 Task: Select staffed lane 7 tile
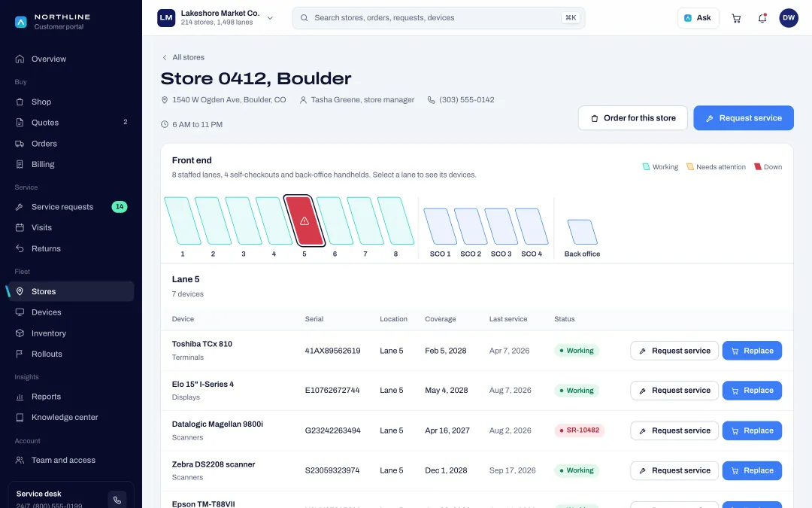[365, 221]
